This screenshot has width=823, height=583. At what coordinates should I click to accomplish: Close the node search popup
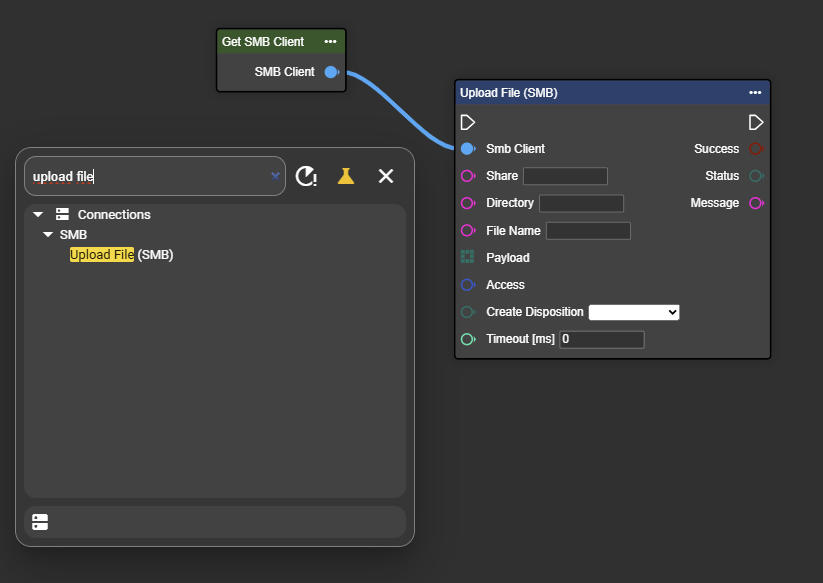point(386,176)
